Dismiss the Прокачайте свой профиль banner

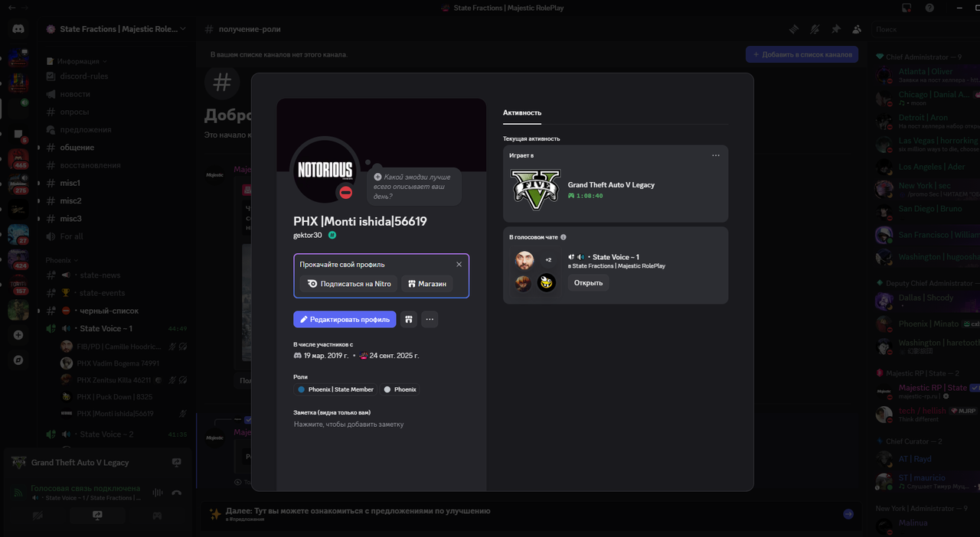click(x=459, y=264)
